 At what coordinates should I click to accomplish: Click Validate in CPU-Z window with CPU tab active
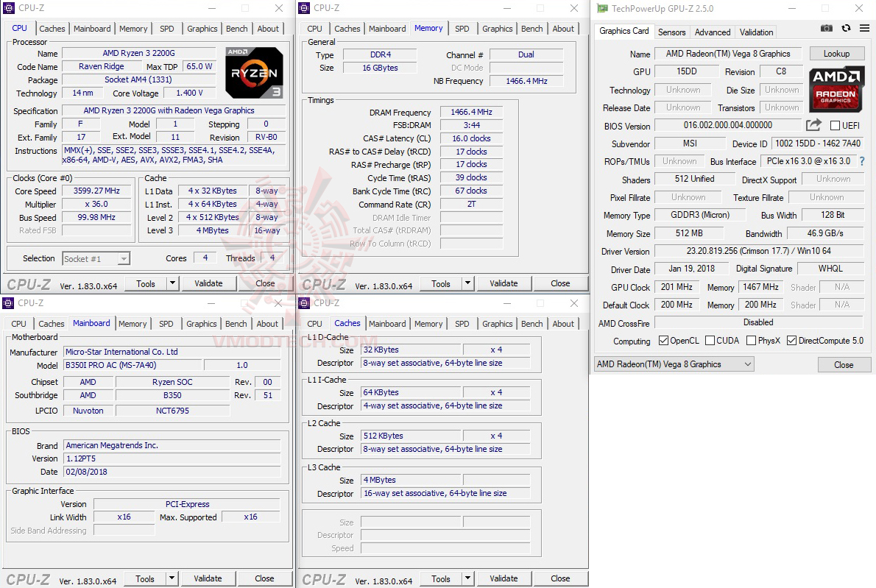(208, 283)
